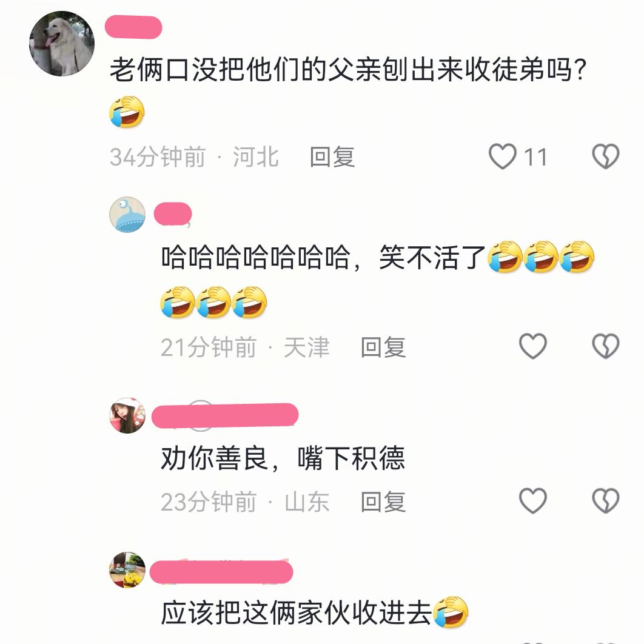Select comment text 应该把这俩家伙收进去

[296, 613]
